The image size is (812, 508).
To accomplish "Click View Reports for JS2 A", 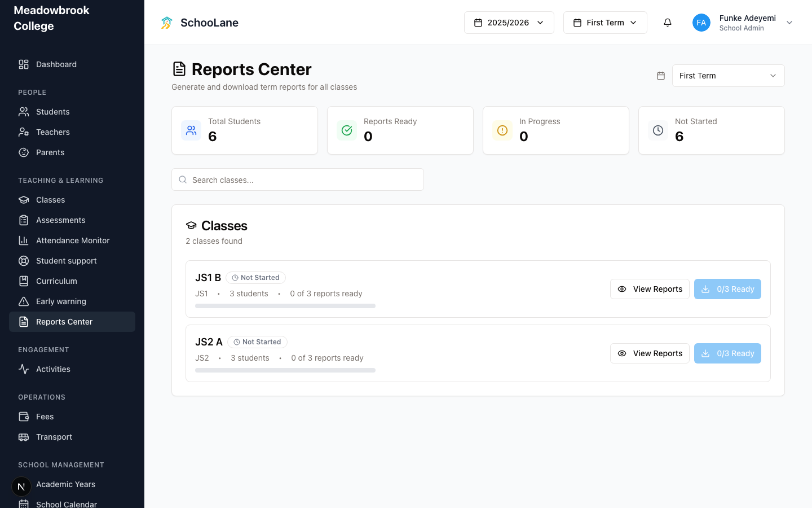I will [x=650, y=353].
